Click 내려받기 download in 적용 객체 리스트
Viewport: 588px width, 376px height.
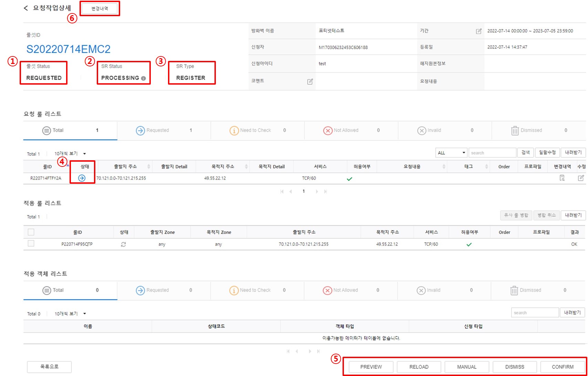point(573,313)
